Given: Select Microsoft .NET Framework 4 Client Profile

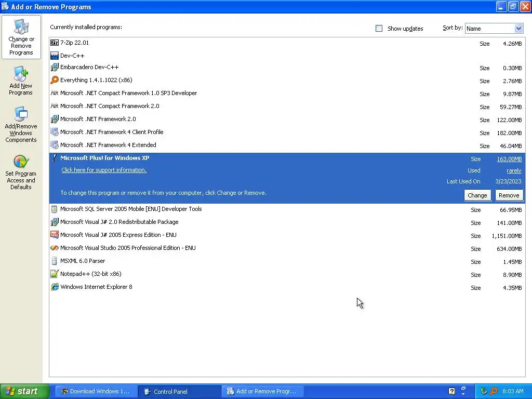Looking at the screenshot, I should tap(287, 132).
